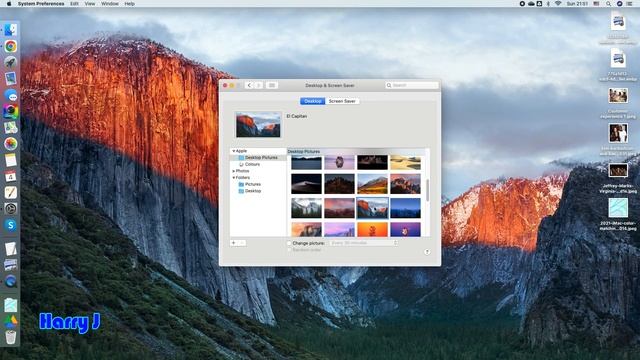Image resolution: width=640 pixels, height=360 pixels.
Task: Open Wi-Fi status in menu bar
Action: 558,4
